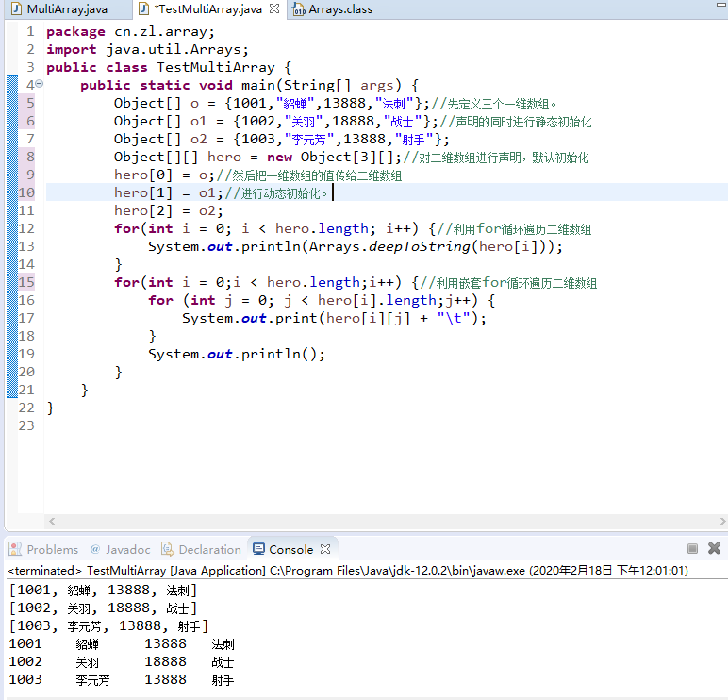Viewport: 728px width, 700px height.
Task: Click console output '[1003, 李元芳, 13888, 射手]'
Action: tap(108, 626)
